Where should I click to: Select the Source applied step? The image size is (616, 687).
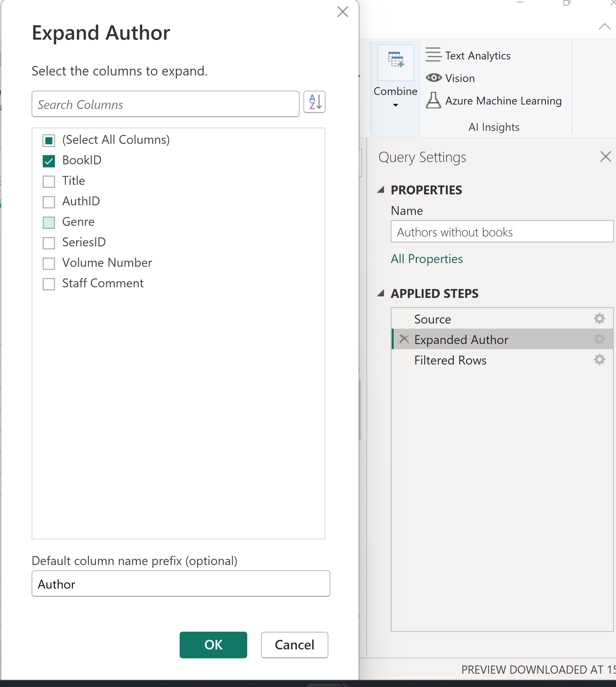pos(432,319)
